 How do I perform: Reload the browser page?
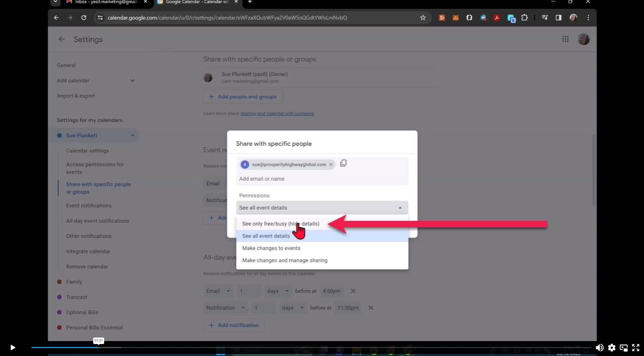[84, 17]
